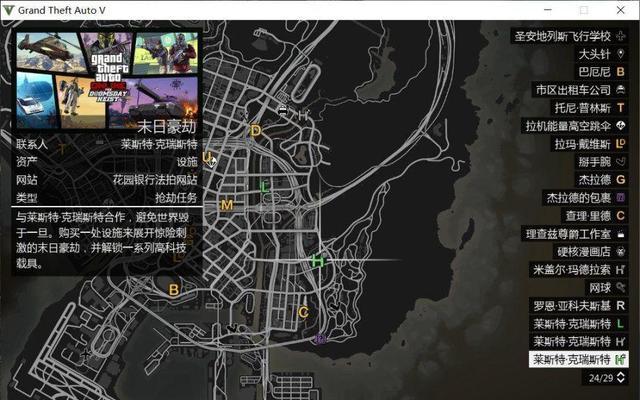Select the 市区出租车公司 taxi legend entry
The image size is (640, 400).
pos(580,90)
